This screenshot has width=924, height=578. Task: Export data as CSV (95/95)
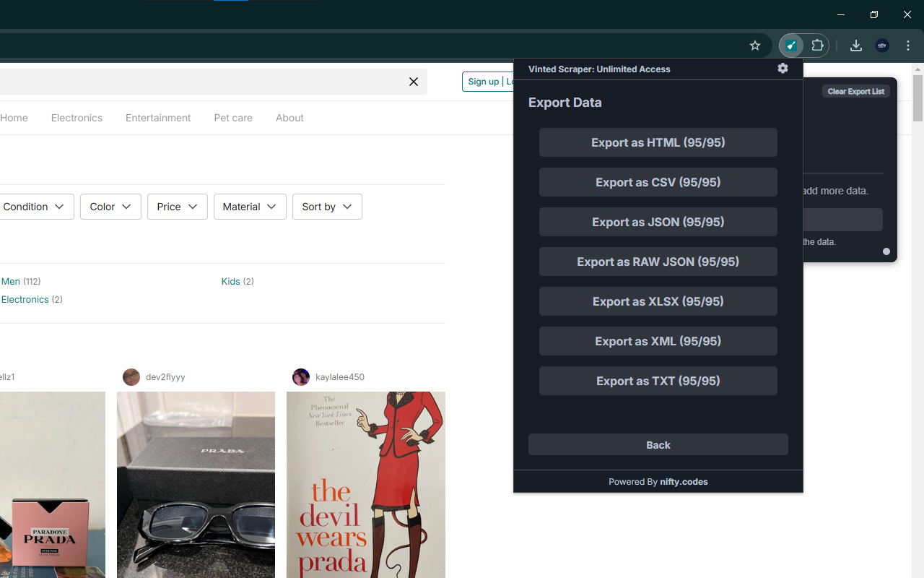point(658,182)
